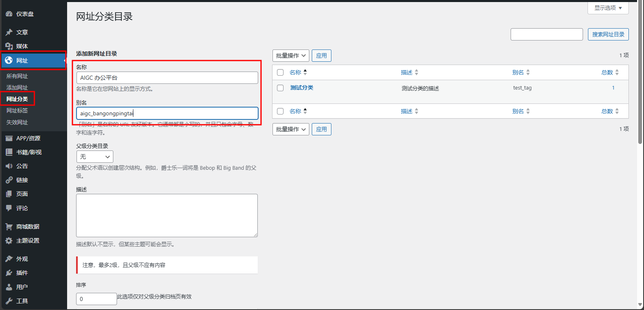Click sort arrows beside bottom 总数 footer
The image size is (644, 310).
coord(617,111)
